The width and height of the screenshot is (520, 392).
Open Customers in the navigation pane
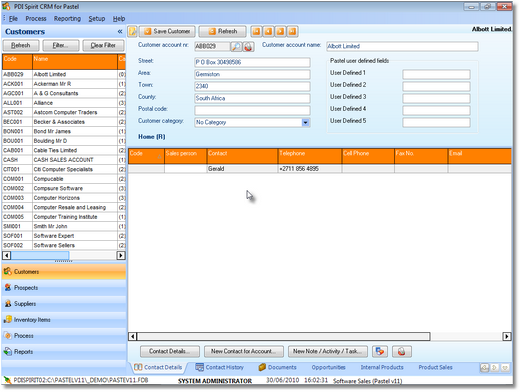coord(63,272)
